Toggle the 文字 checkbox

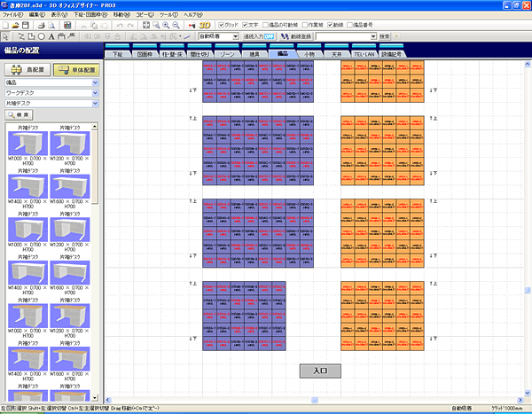[243, 26]
